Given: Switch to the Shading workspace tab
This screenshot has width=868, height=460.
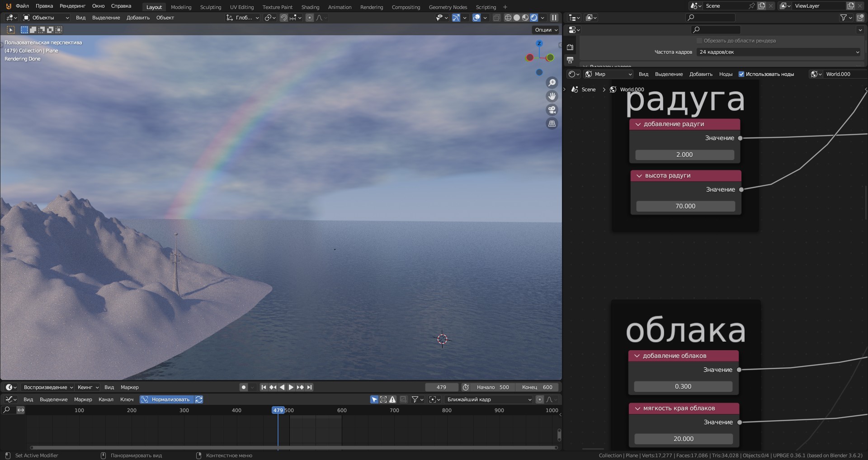Looking at the screenshot, I should [x=310, y=7].
